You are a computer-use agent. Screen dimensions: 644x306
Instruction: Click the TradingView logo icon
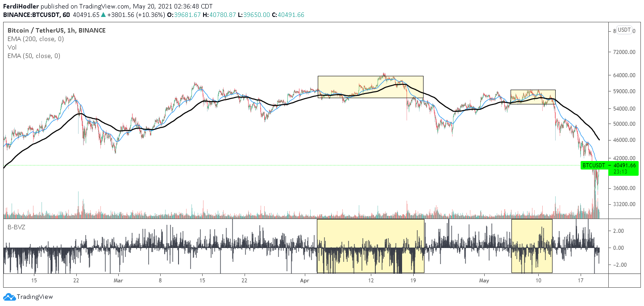coord(9,297)
